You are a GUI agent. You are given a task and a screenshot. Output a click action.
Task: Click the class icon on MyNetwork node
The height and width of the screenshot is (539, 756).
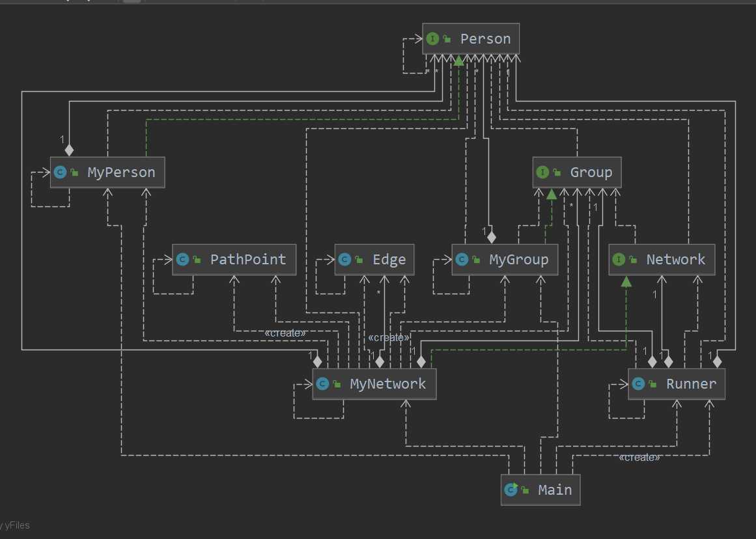[x=322, y=384]
